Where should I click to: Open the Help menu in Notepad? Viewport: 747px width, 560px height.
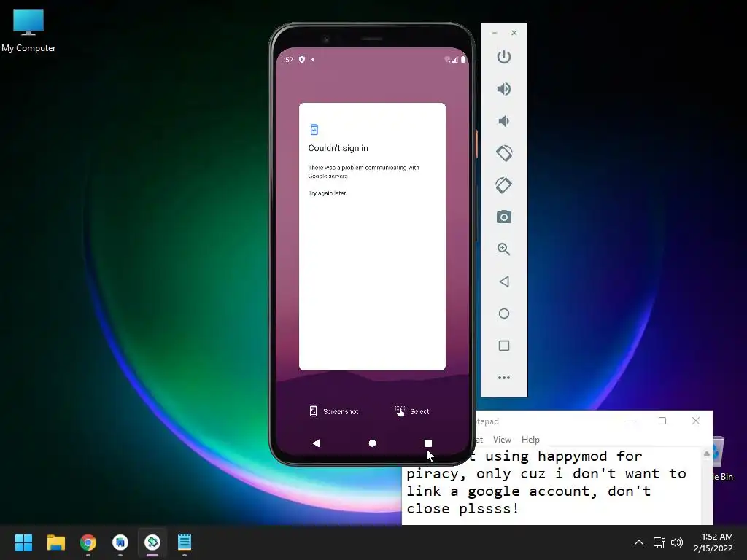tap(530, 440)
